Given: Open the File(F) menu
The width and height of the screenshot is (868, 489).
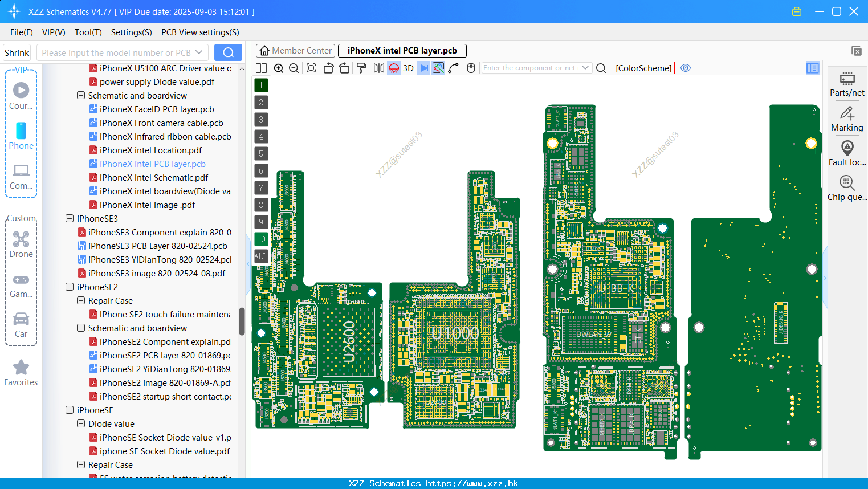Looking at the screenshot, I should (22, 32).
